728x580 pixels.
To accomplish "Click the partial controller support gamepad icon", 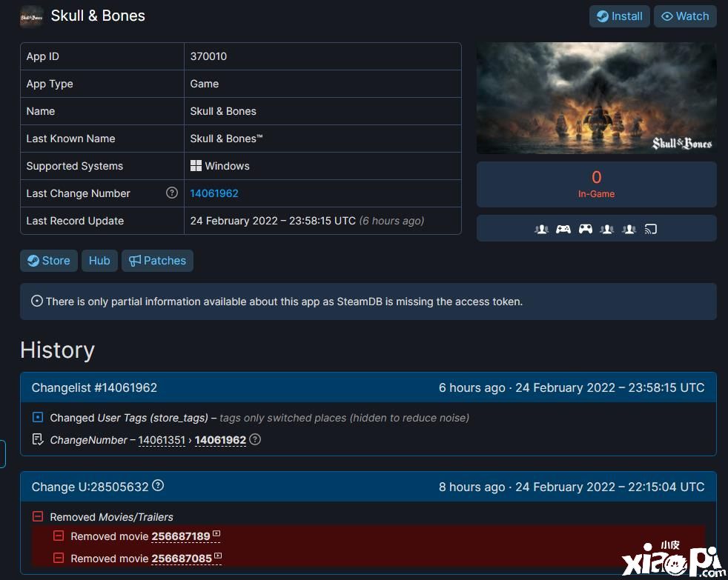I will (x=563, y=229).
